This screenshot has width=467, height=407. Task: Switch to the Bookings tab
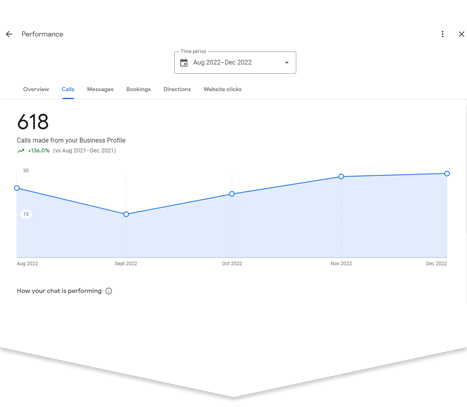[x=139, y=89]
